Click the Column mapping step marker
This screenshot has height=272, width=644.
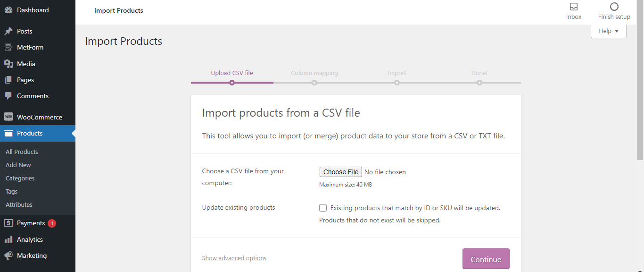(314, 83)
